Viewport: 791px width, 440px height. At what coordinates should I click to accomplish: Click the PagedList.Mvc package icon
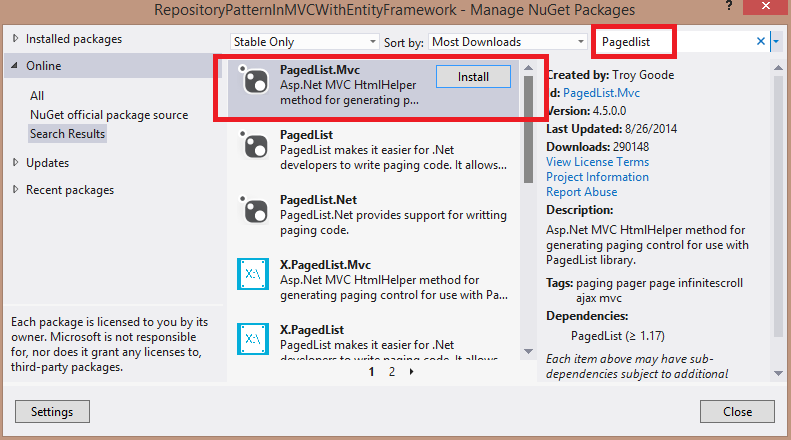tap(253, 80)
